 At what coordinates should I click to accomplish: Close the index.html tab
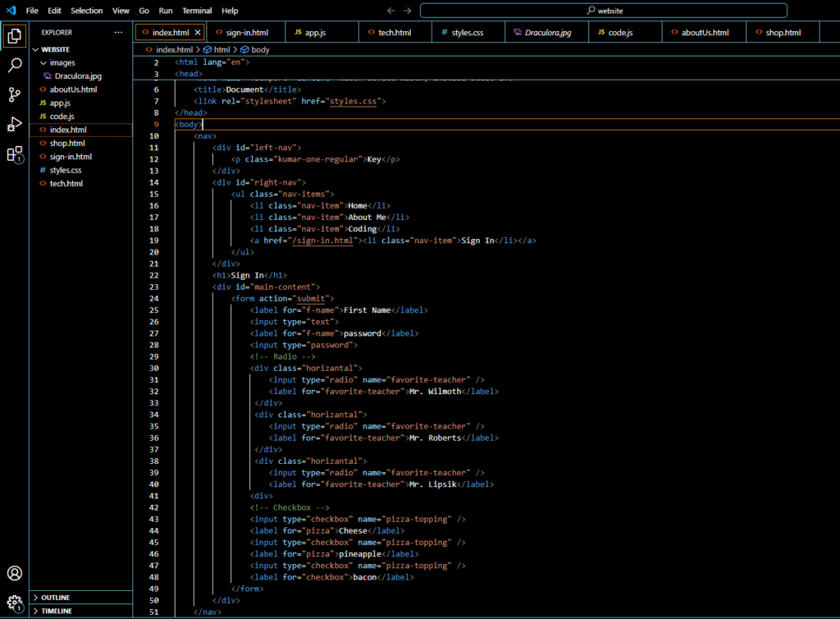(198, 33)
